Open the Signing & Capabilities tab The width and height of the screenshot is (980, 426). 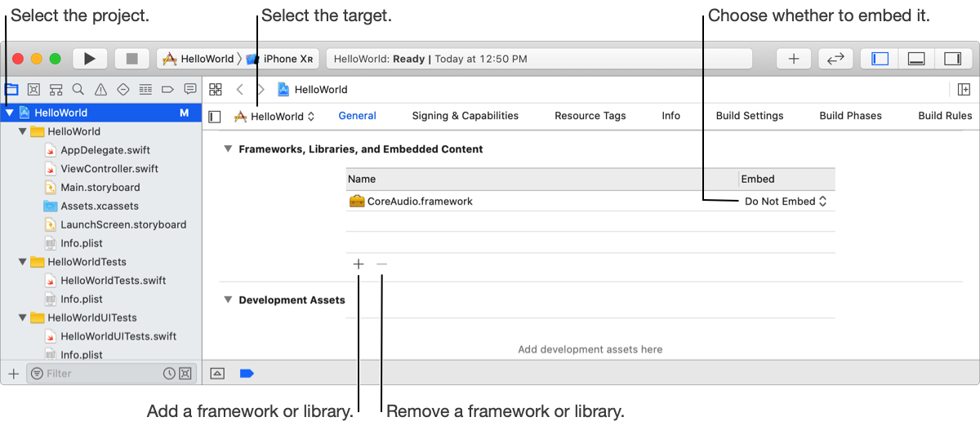point(465,116)
